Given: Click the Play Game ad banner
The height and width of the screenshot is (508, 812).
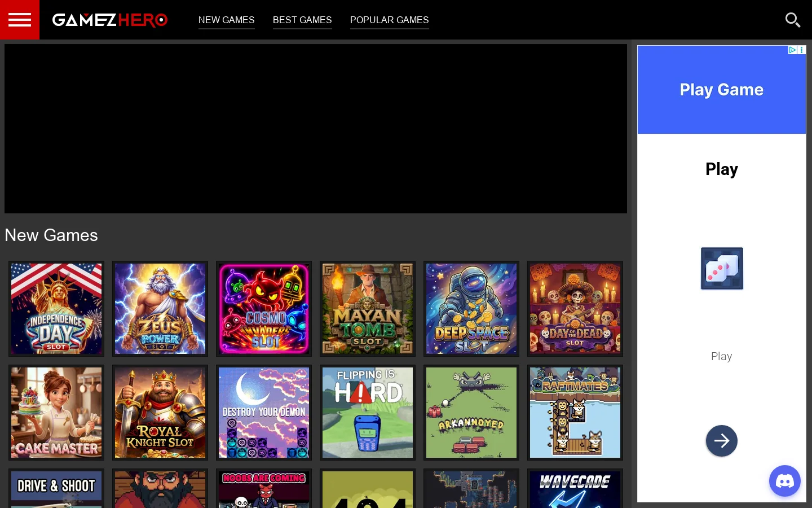Looking at the screenshot, I should pyautogui.click(x=722, y=90).
